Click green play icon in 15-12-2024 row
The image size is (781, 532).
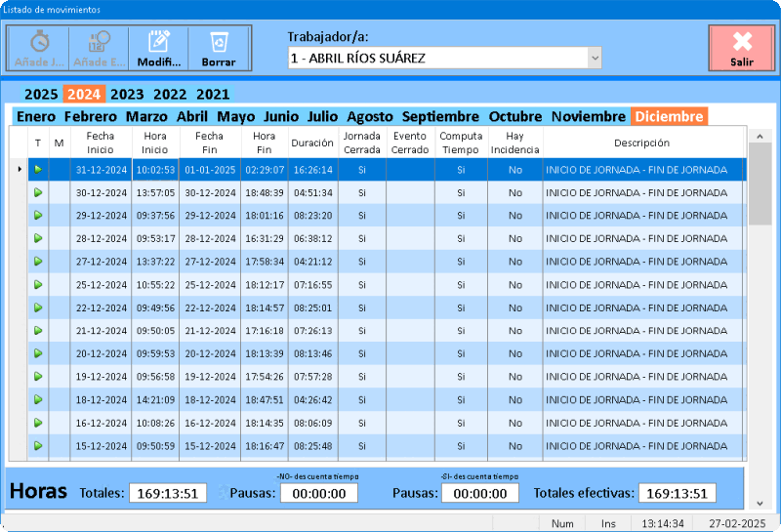(x=38, y=445)
